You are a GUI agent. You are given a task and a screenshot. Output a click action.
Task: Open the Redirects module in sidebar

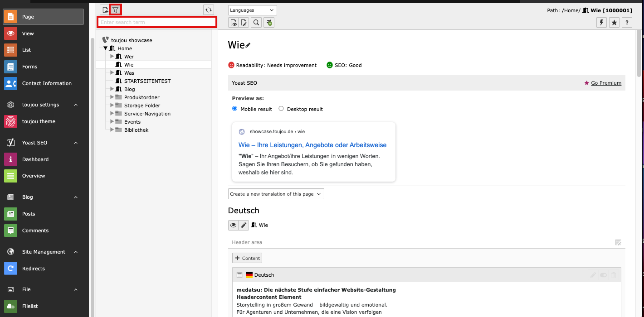33,269
